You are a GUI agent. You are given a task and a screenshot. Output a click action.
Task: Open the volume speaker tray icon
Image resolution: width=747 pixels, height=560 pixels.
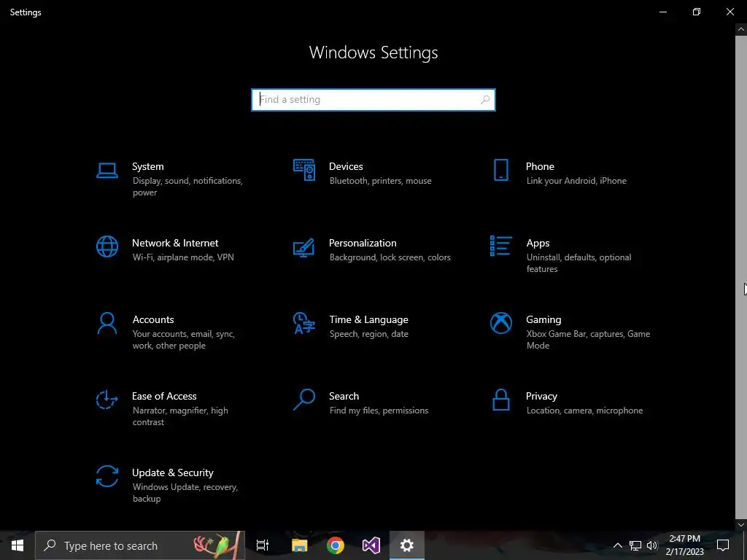(651, 545)
